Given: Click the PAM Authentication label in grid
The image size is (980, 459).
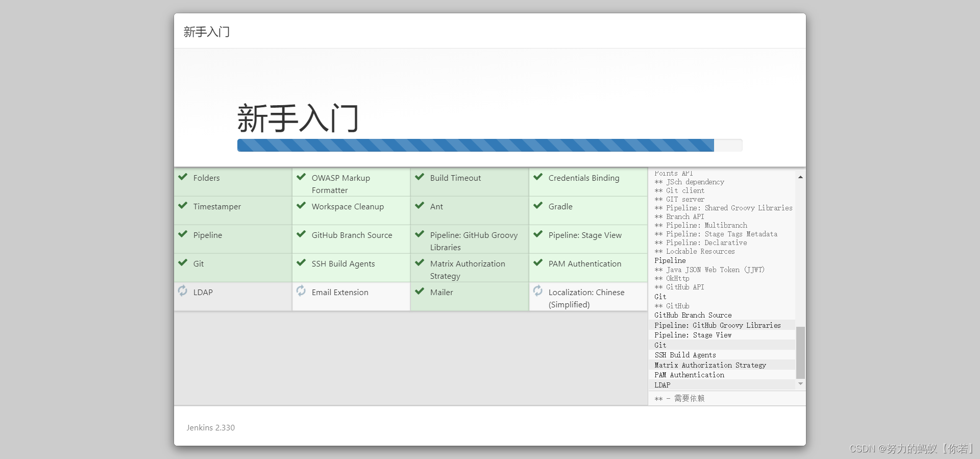Looking at the screenshot, I should (585, 263).
